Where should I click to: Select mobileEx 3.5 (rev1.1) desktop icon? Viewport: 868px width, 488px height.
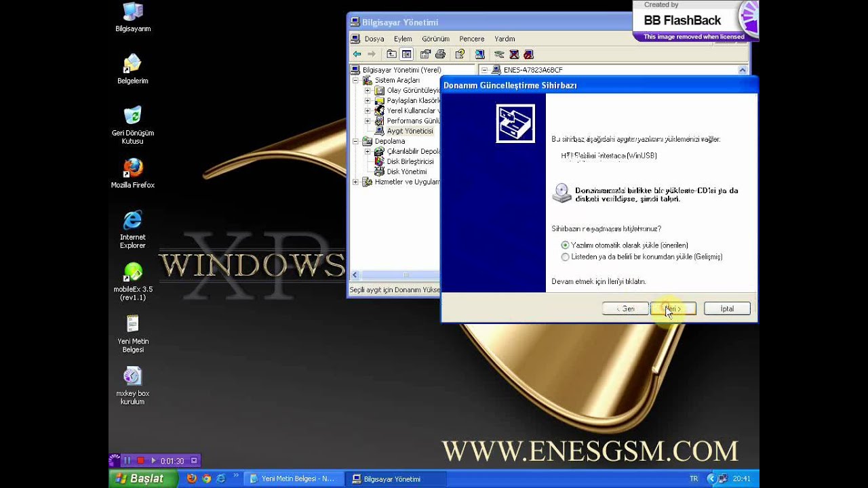coord(133,282)
